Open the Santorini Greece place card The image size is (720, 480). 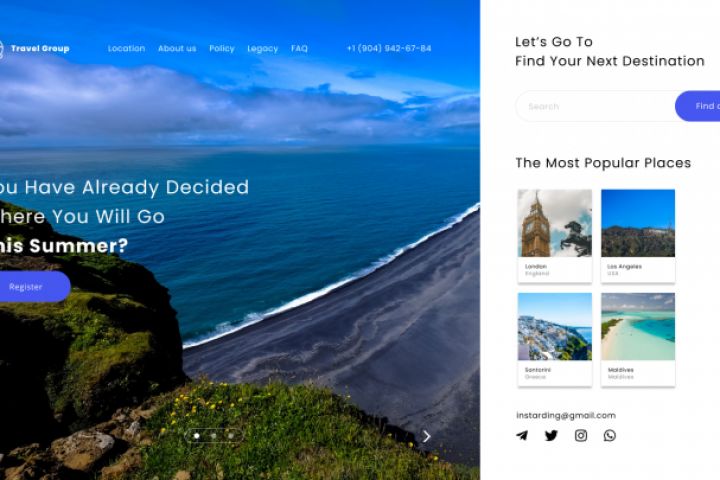tap(555, 339)
